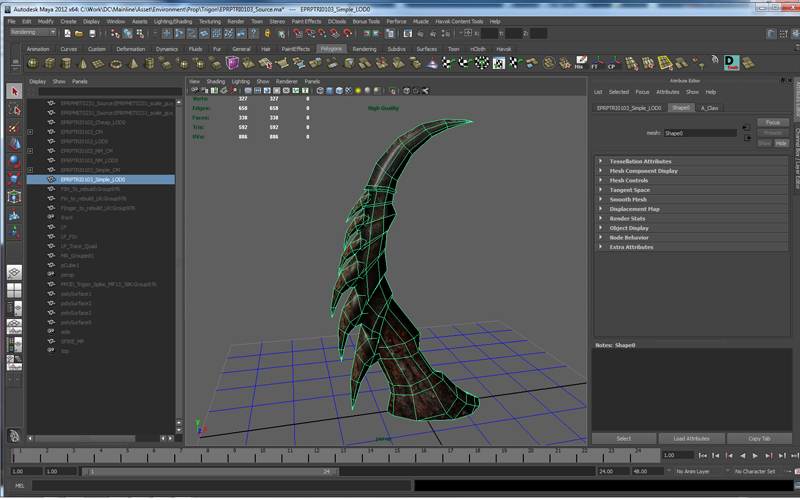Screen dimensions: 800x500
Task: Open the A_Claw tab in Attribute Editor
Action: pos(709,108)
